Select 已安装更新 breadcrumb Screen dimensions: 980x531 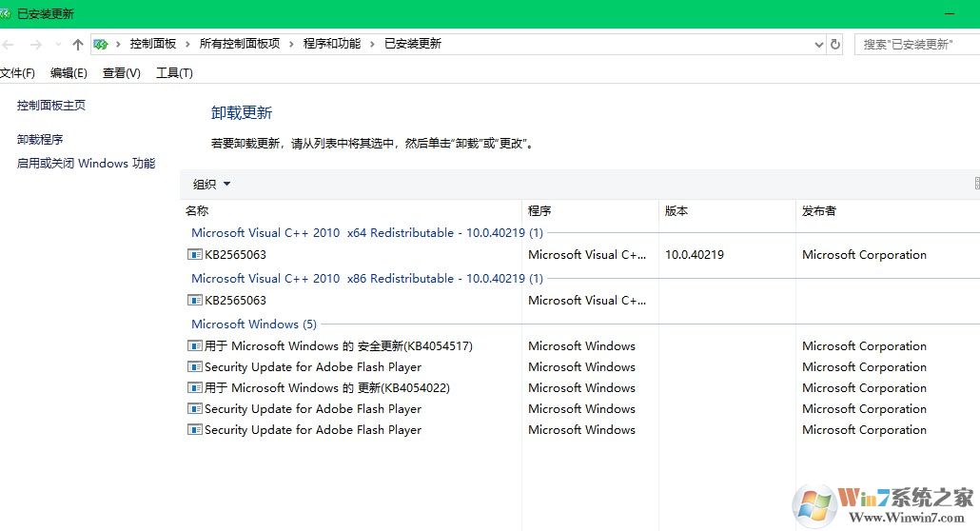pos(413,44)
